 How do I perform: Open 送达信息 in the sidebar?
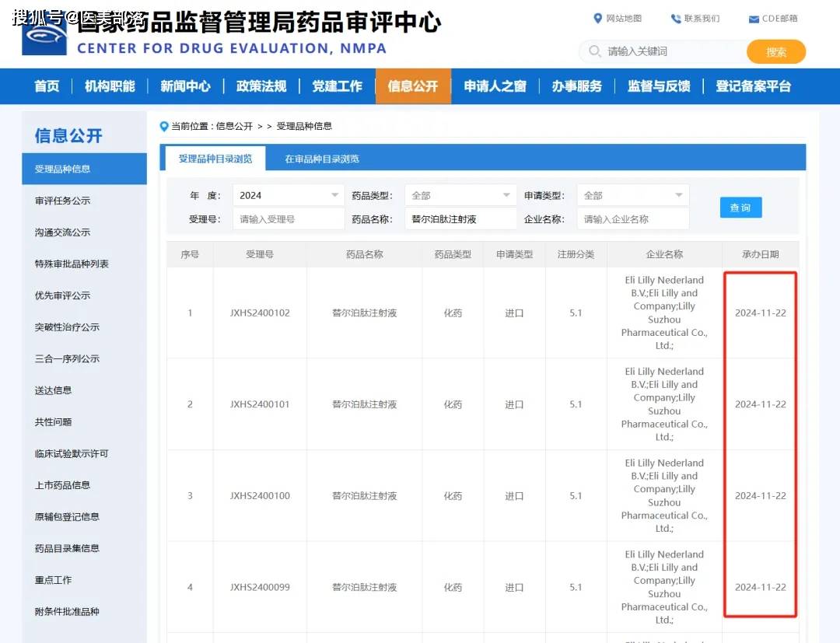click(x=53, y=390)
